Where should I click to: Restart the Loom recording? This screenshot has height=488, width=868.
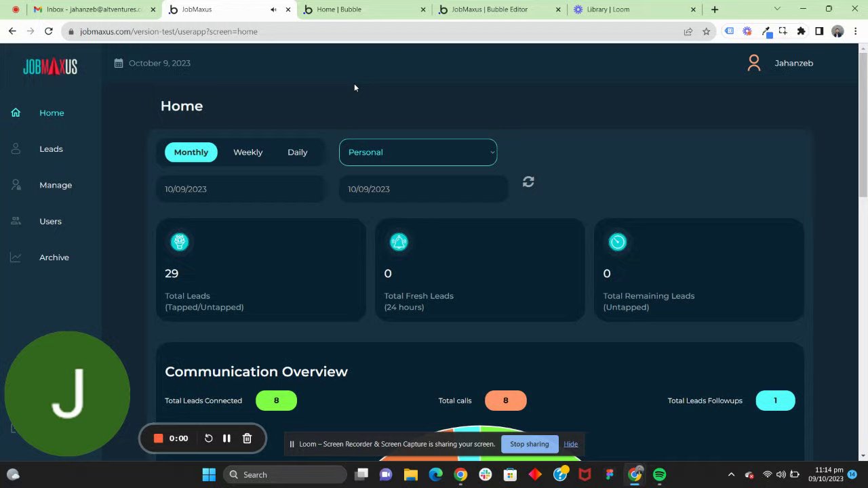pyautogui.click(x=208, y=439)
